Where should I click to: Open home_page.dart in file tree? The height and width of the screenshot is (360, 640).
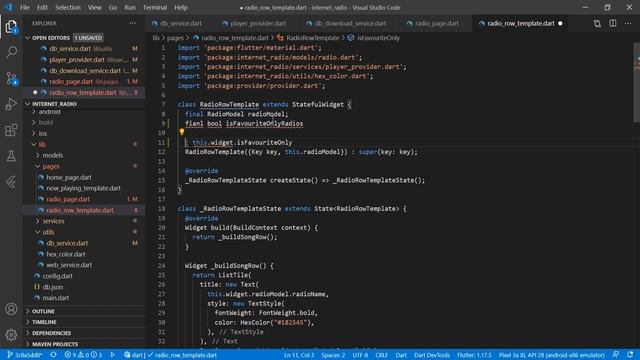coord(69,177)
